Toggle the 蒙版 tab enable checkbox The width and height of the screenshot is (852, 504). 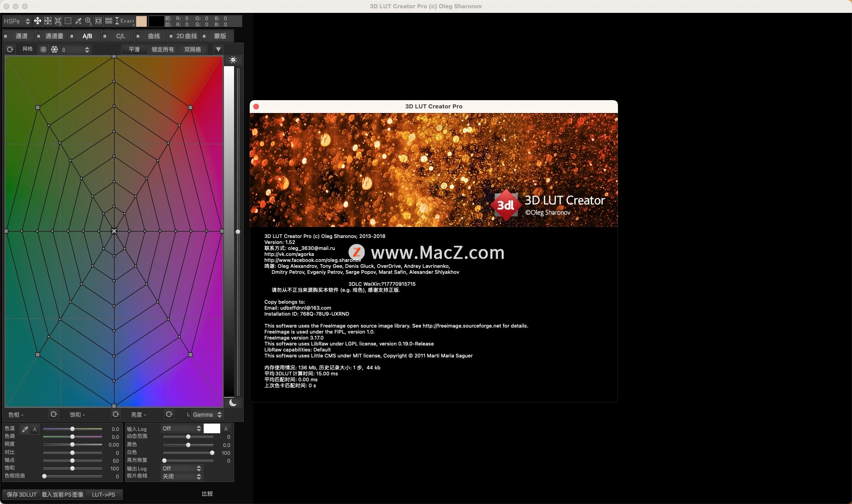point(204,36)
